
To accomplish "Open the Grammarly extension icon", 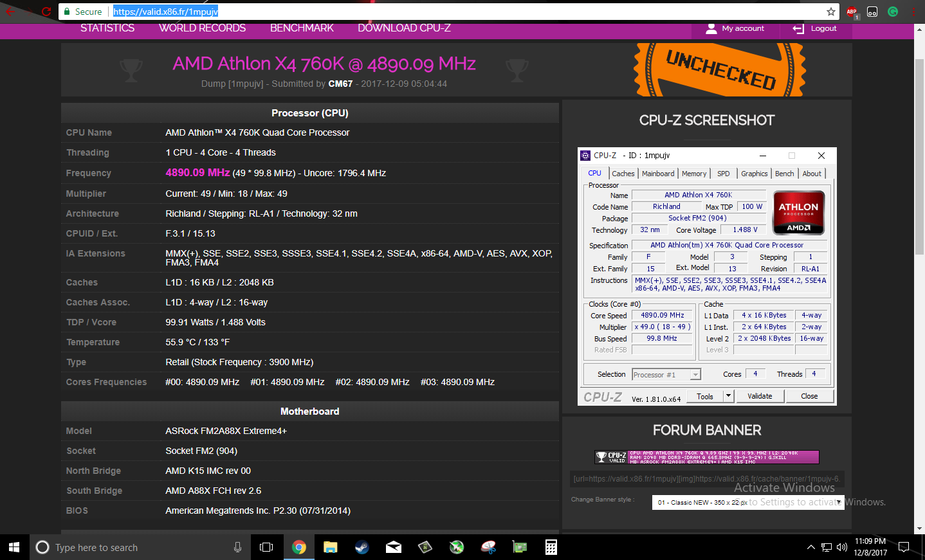I will (893, 12).
